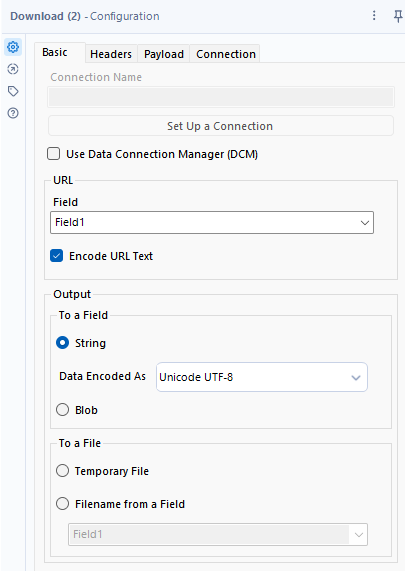This screenshot has height=571, width=405.
Task: Open the Configuration gear icon in sidebar
Action: (13, 47)
